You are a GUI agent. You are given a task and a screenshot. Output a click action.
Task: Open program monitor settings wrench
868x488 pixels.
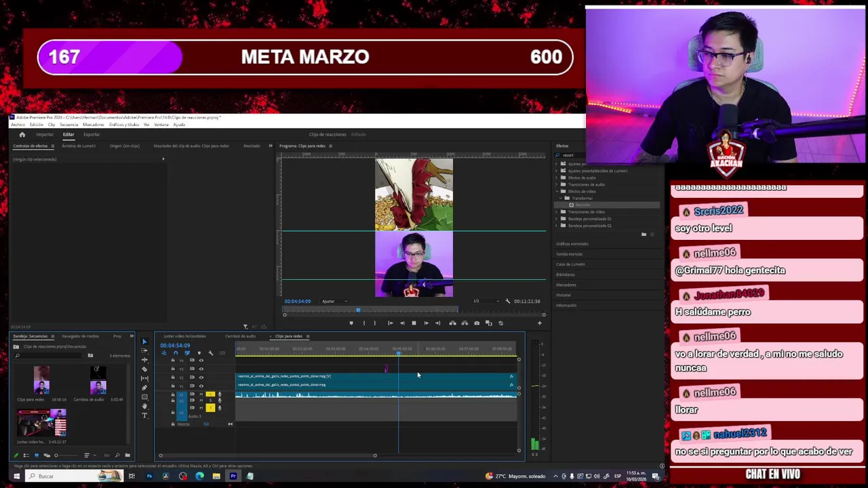(x=507, y=301)
